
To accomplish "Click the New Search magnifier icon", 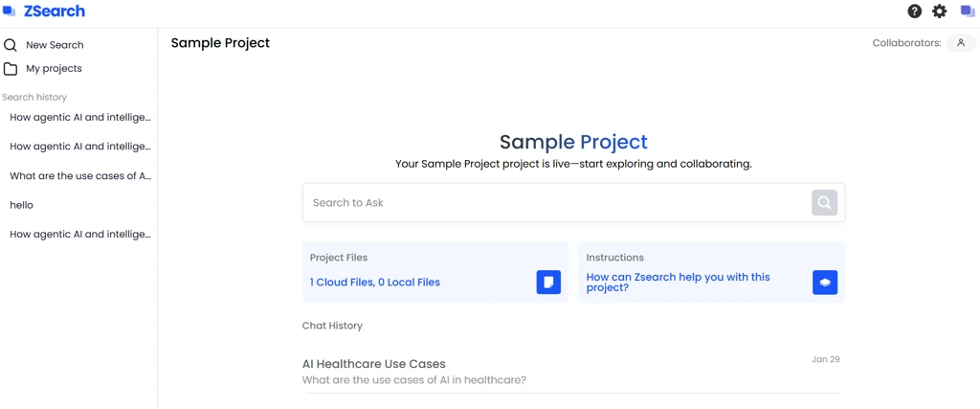I will click(x=11, y=45).
